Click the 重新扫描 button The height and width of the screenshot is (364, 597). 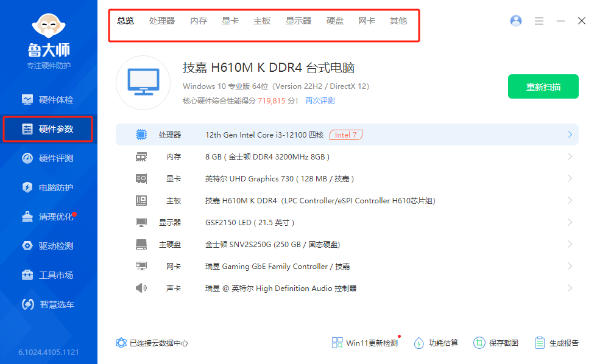(x=543, y=86)
